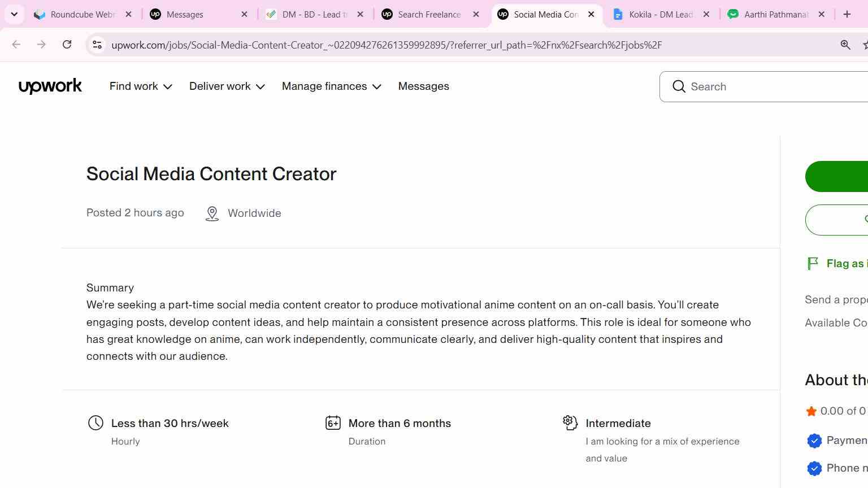
Task: Click the site information icon beside URL
Action: point(97,45)
